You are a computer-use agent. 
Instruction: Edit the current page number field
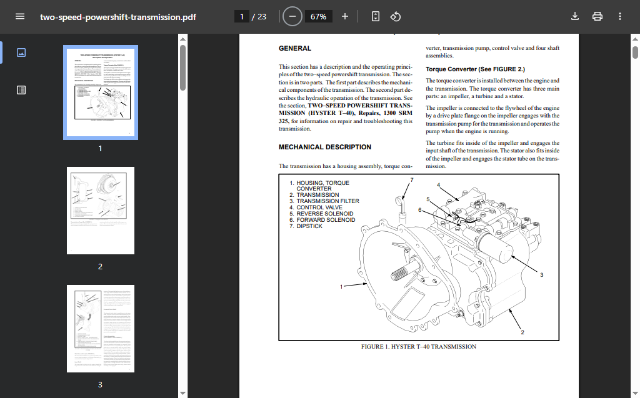[x=242, y=17]
